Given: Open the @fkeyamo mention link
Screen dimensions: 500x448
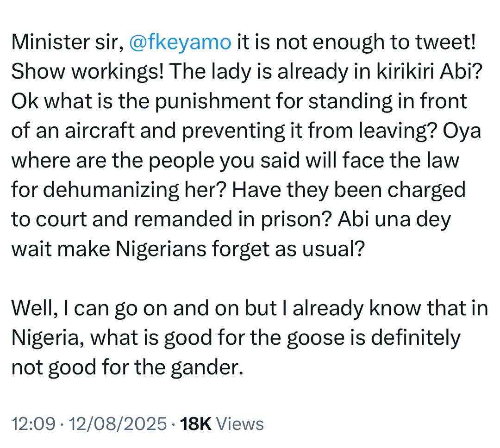Looking at the screenshot, I should pyautogui.click(x=180, y=43).
